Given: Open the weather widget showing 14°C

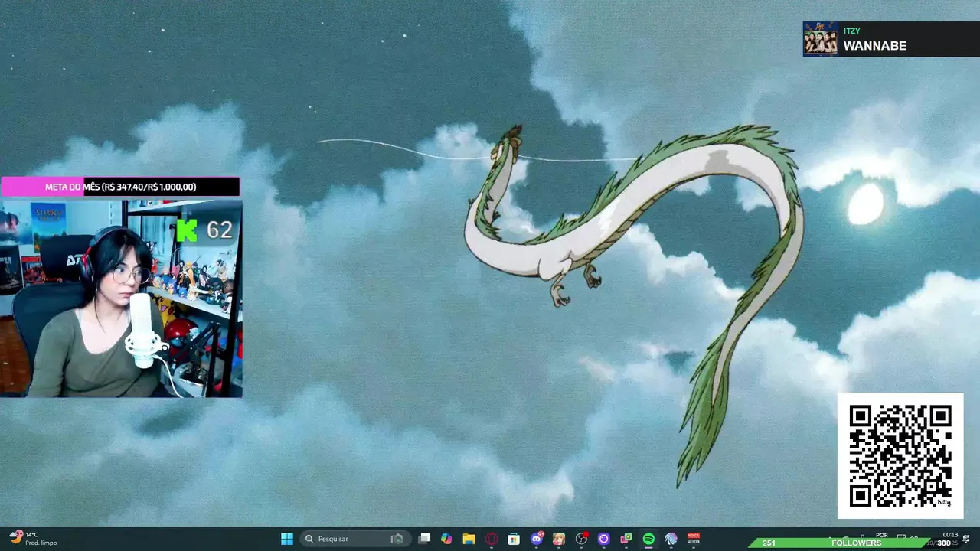Looking at the screenshot, I should pos(34,539).
